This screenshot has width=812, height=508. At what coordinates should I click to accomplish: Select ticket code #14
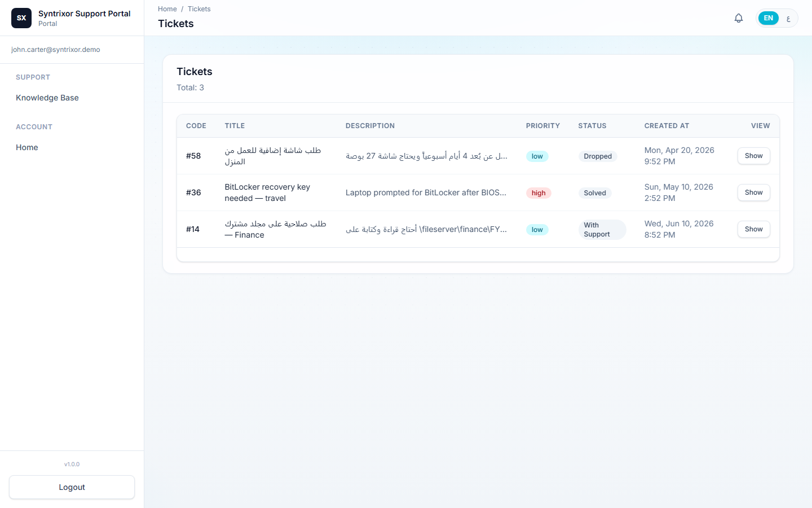coord(193,229)
